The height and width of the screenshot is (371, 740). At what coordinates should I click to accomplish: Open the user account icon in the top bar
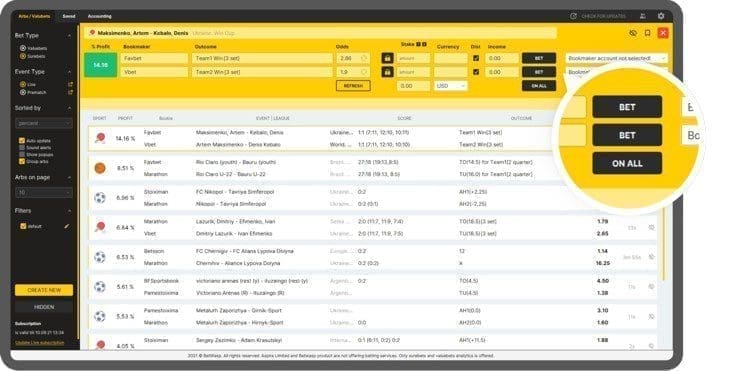pos(642,16)
